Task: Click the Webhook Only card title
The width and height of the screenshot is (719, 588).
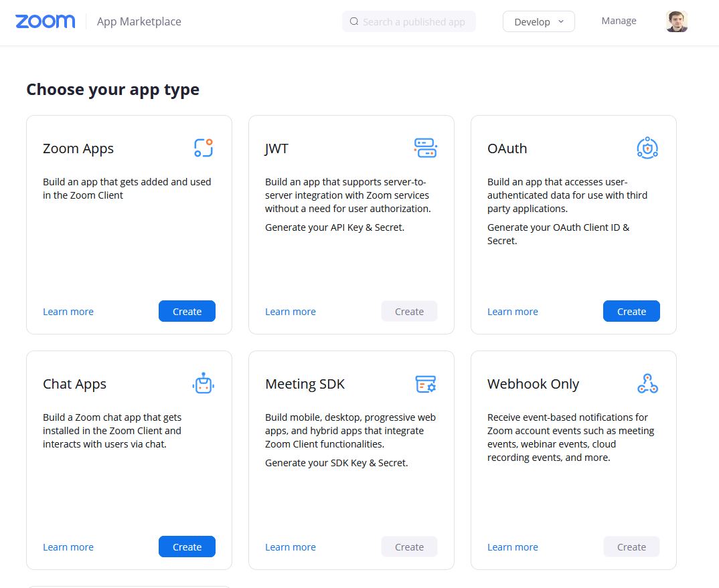Action: pos(534,384)
